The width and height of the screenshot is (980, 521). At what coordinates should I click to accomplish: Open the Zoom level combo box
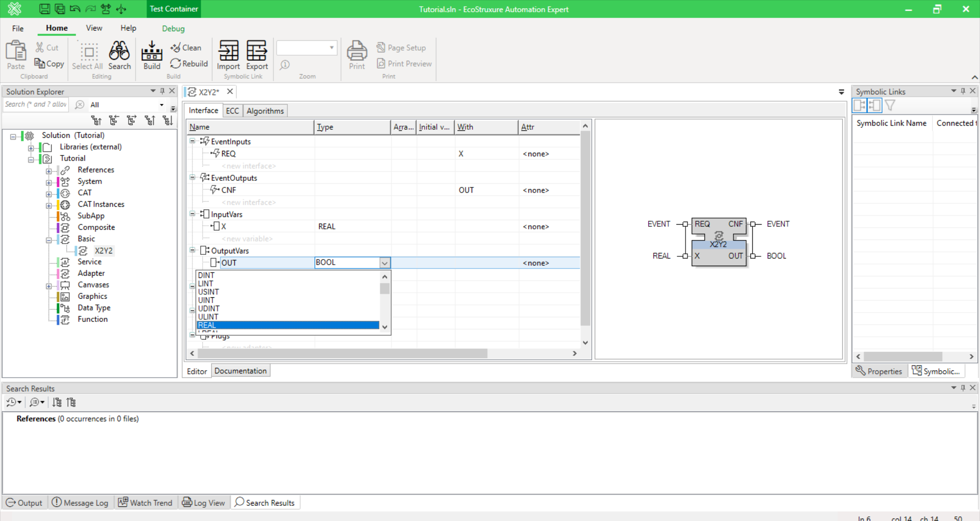point(307,48)
